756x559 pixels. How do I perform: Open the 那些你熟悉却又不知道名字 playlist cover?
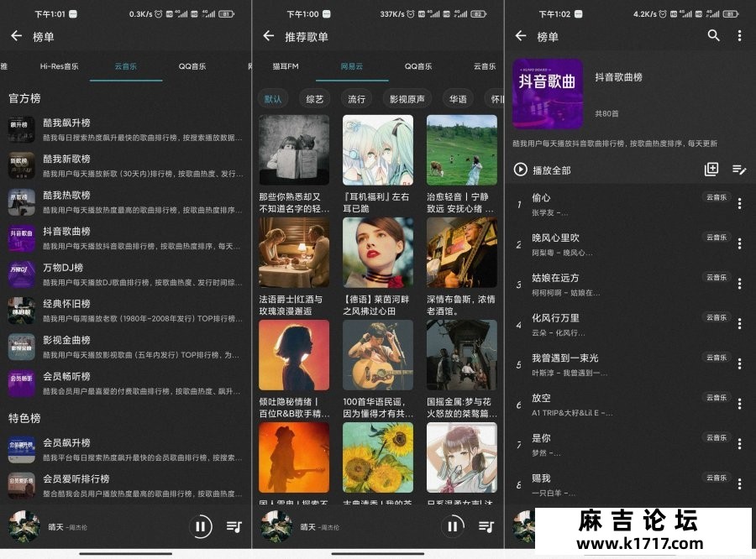(294, 150)
